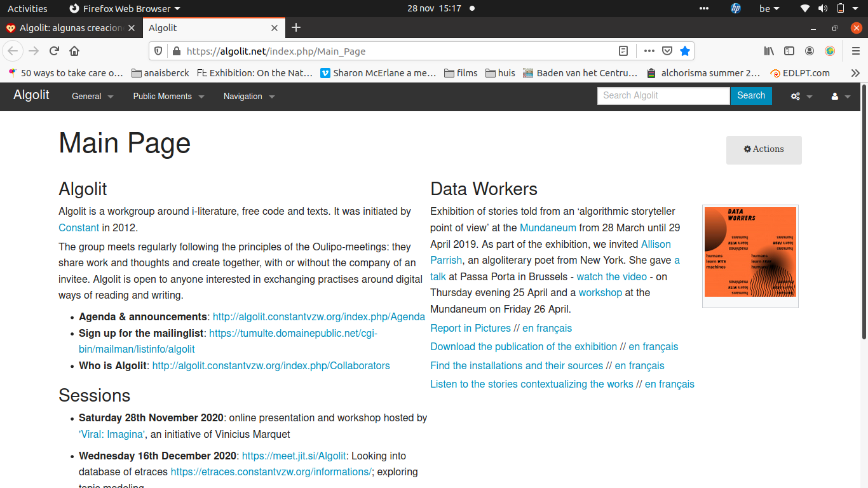Viewport: 868px width, 488px height.
Task: Open the network status icon in top bar
Action: tap(805, 8)
